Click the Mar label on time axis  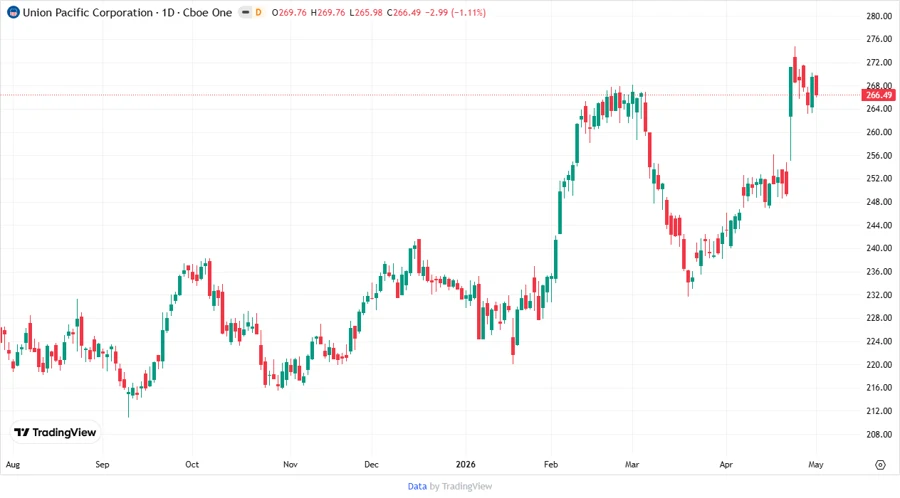click(x=632, y=465)
